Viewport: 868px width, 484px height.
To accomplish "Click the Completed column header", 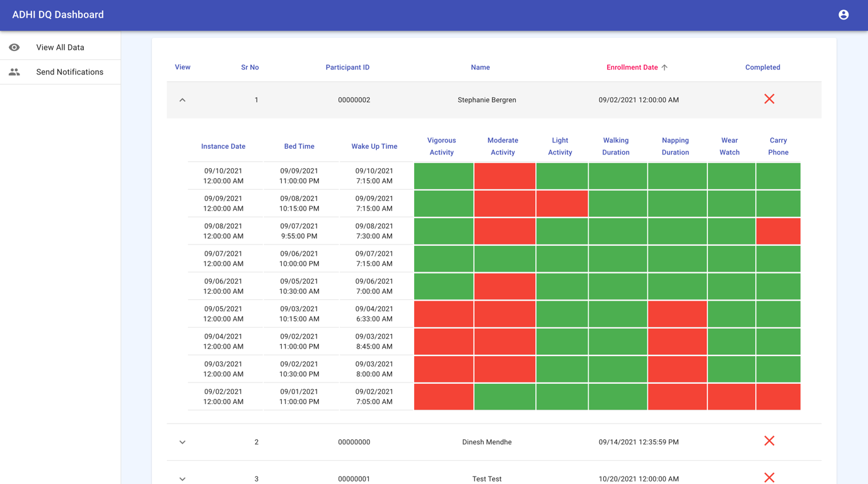I will [x=762, y=67].
